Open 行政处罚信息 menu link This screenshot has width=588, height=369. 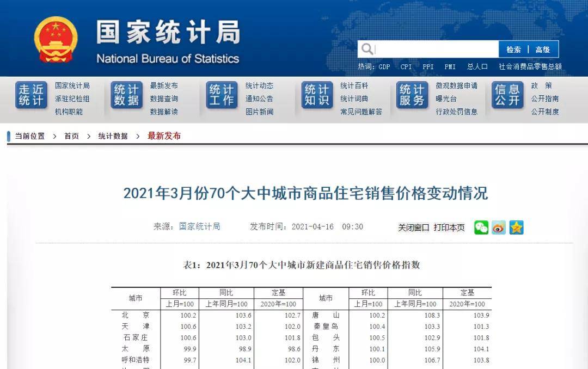point(457,112)
